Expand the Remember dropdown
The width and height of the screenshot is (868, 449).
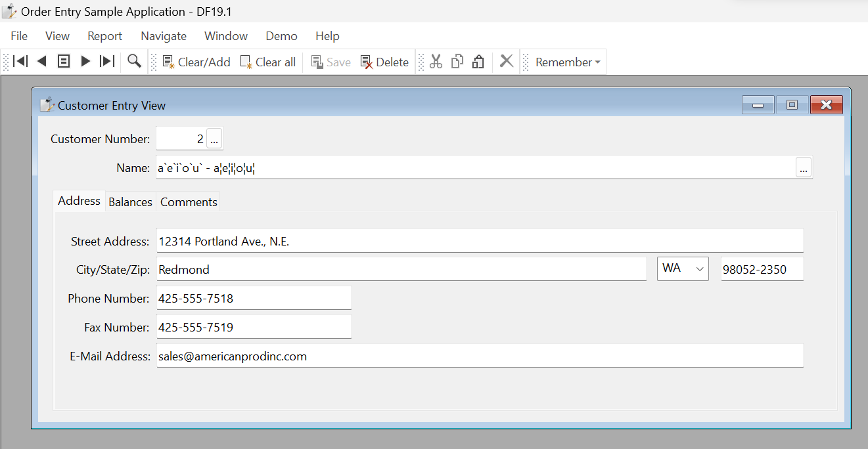coord(568,62)
